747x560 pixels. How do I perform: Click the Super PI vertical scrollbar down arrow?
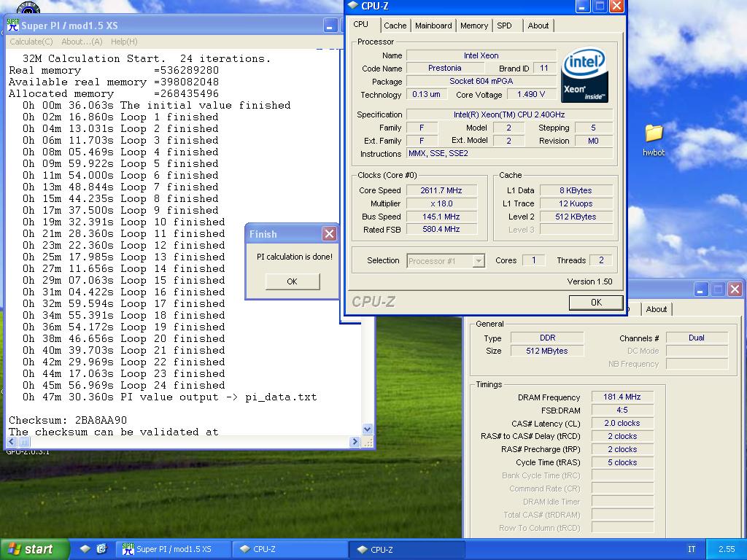pos(367,429)
